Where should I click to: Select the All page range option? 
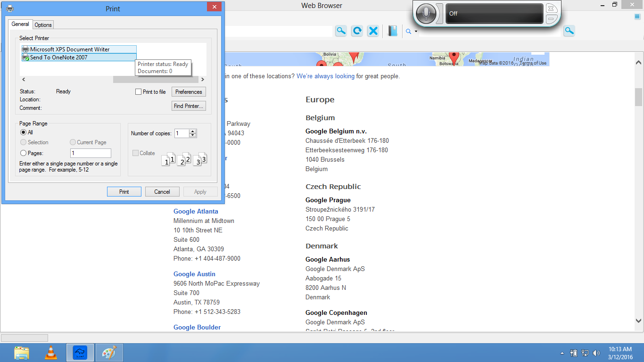click(x=23, y=132)
